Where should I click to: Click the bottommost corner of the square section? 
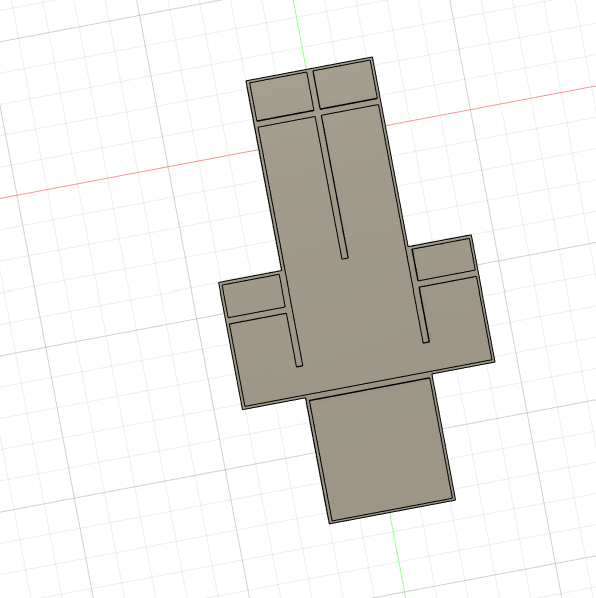pyautogui.click(x=330, y=523)
